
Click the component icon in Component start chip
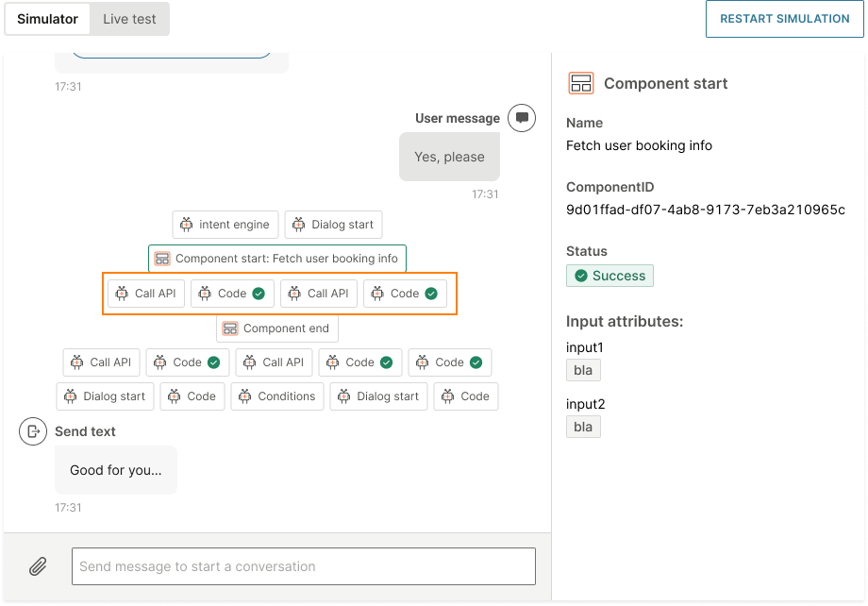(162, 259)
